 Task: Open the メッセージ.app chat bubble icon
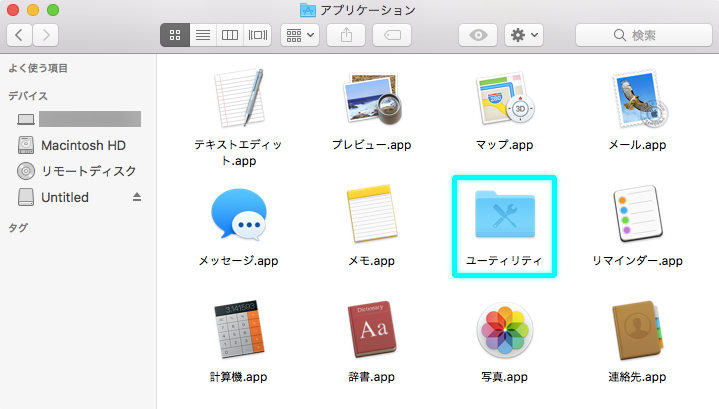(x=239, y=214)
